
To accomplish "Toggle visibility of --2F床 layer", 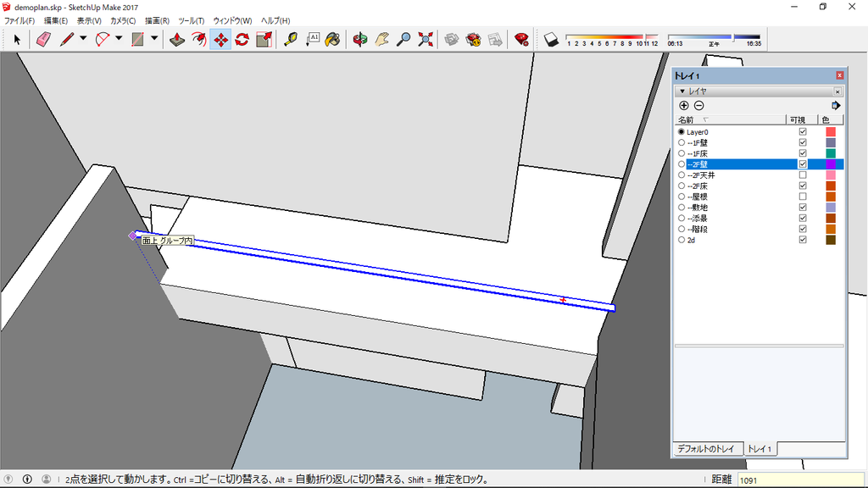I will [803, 186].
